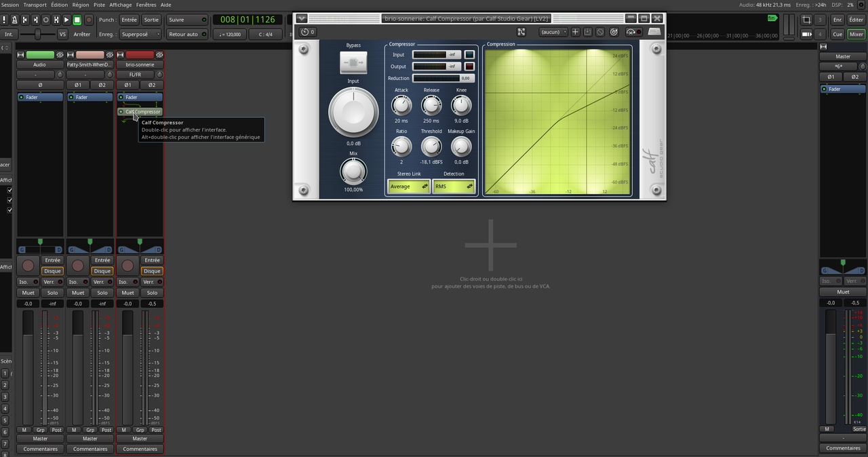Open the FL/FR input selector on brio-sonnerie

(x=135, y=75)
